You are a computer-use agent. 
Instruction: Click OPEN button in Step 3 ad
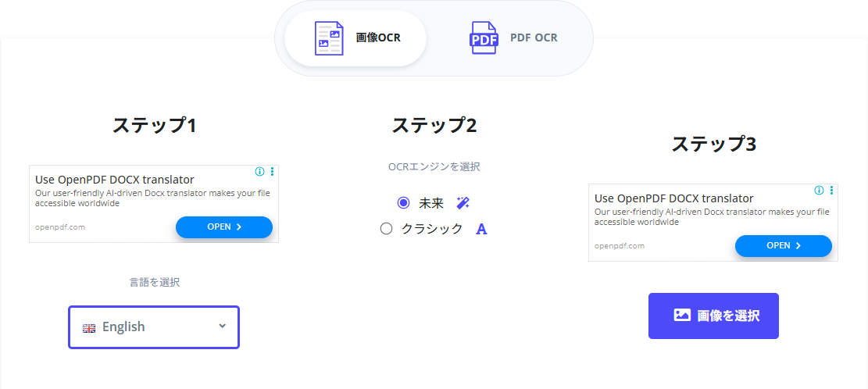coord(784,246)
